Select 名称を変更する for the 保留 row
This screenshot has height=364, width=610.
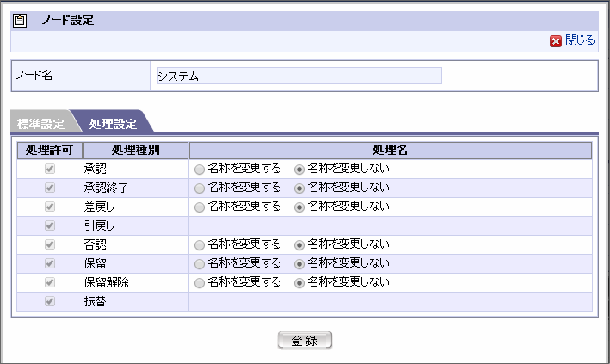pos(200,264)
